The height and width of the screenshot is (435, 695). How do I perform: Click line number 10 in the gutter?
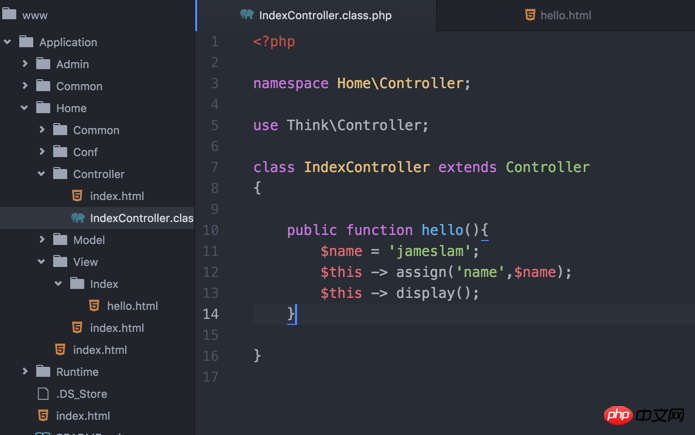[211, 230]
